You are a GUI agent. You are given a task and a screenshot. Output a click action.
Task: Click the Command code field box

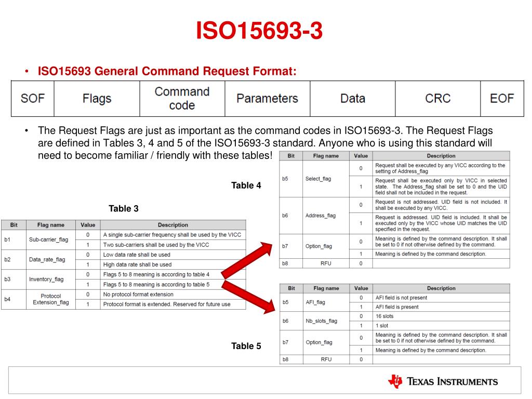[x=182, y=98]
